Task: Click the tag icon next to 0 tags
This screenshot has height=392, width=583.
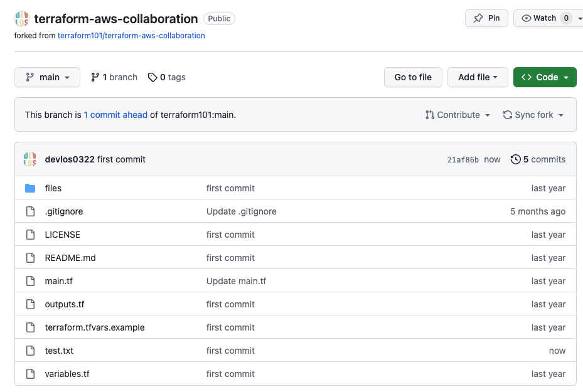Action: [x=152, y=77]
